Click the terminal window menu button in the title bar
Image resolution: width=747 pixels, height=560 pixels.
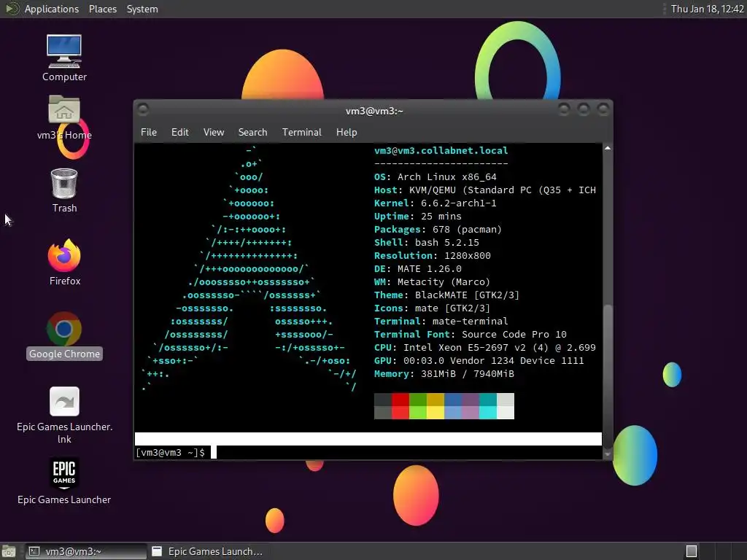click(143, 109)
